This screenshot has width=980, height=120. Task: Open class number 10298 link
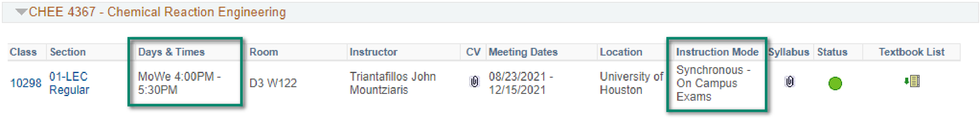25,83
